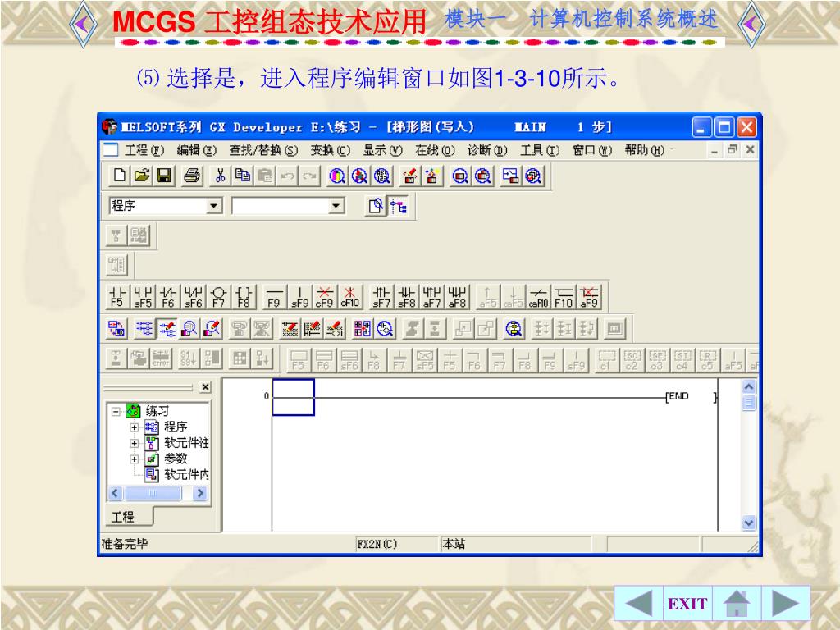The height and width of the screenshot is (630, 840).
Task: Select the aF9 delete line tool
Action: tap(589, 297)
